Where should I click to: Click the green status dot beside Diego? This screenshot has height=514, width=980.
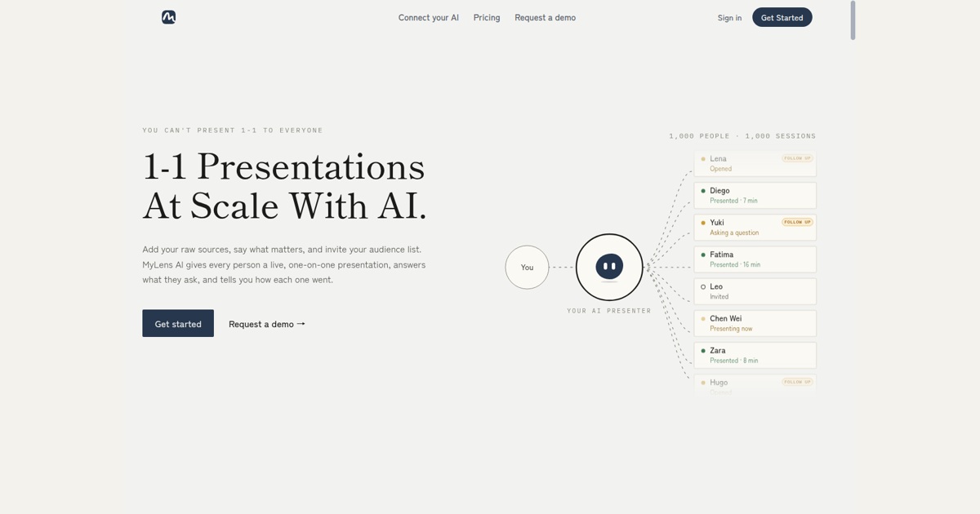pyautogui.click(x=703, y=191)
